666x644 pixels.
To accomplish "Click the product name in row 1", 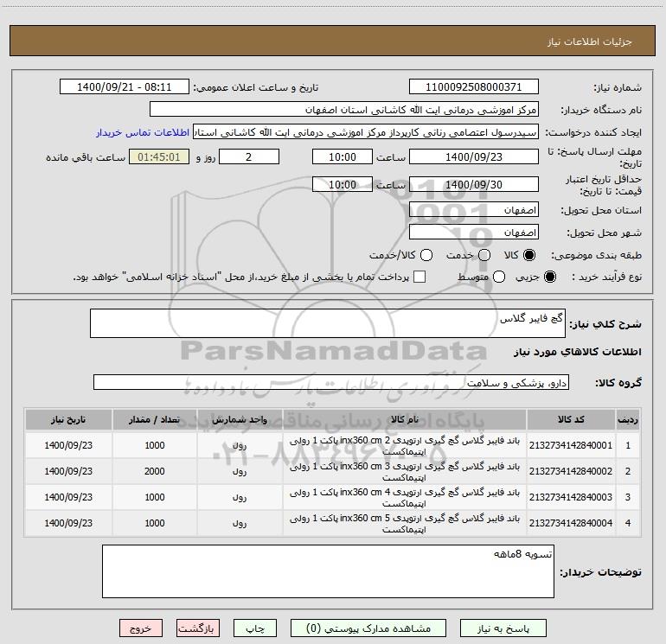I will (x=405, y=446).
